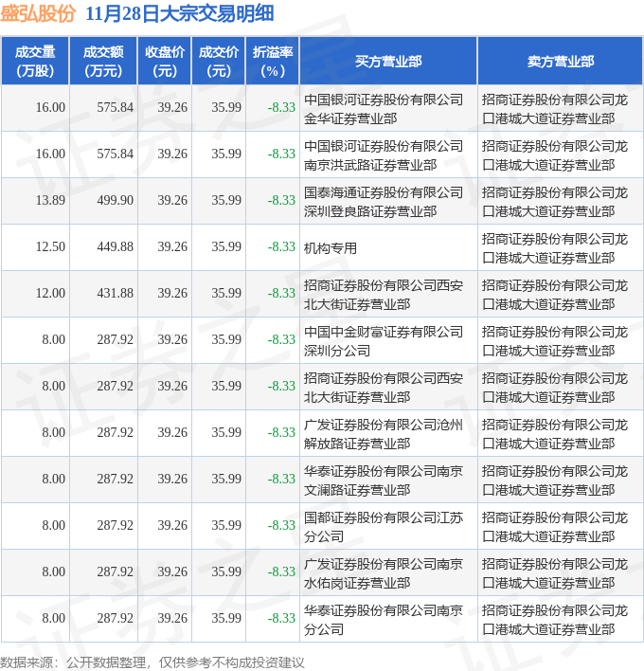
Task: Click 575.84 turnover in the 南京洪武路 row
Action: pos(115,154)
